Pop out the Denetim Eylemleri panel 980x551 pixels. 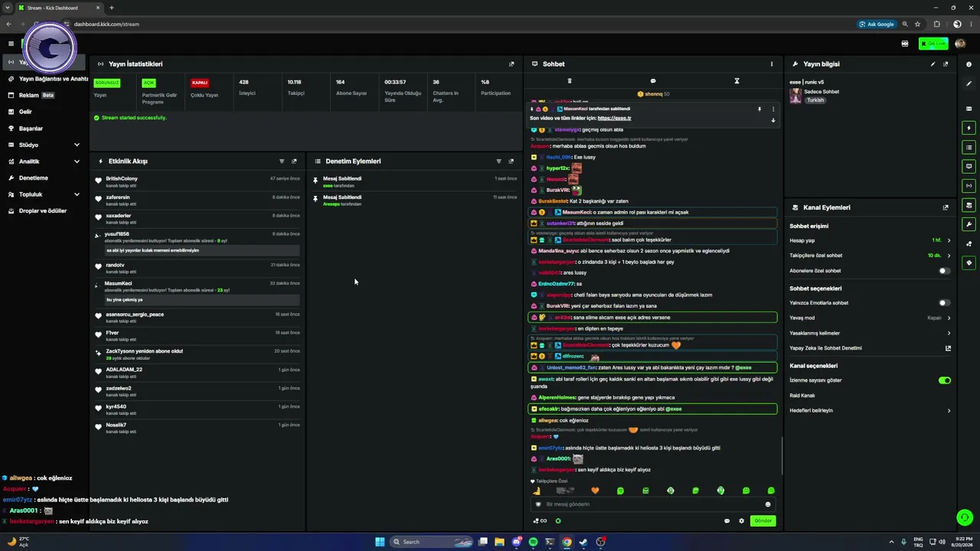pyautogui.click(x=511, y=161)
